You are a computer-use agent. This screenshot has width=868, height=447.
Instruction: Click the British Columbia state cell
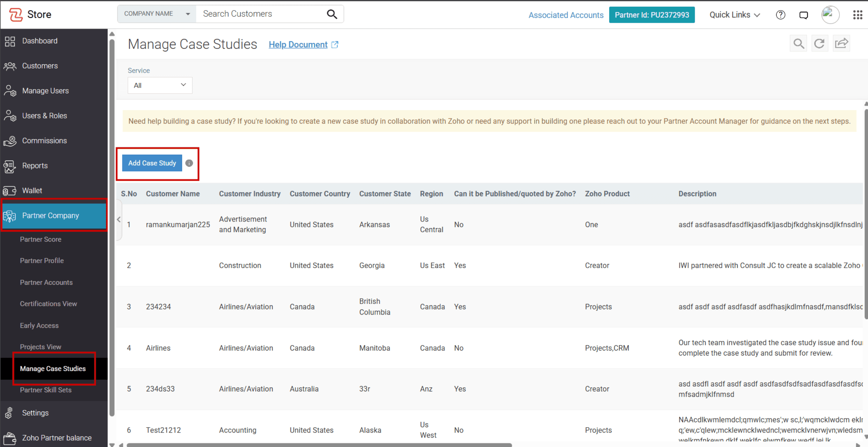point(375,307)
